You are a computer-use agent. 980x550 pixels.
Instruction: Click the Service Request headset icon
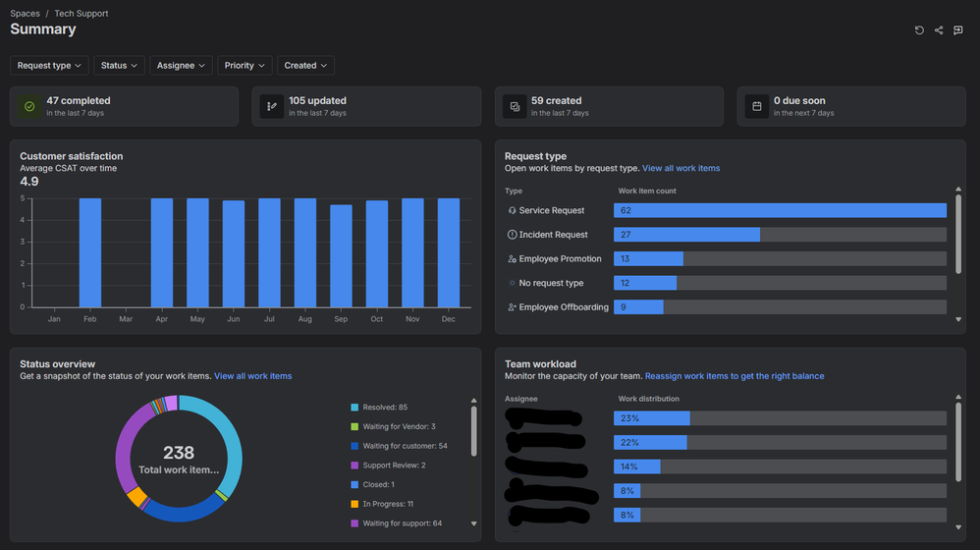(x=512, y=210)
